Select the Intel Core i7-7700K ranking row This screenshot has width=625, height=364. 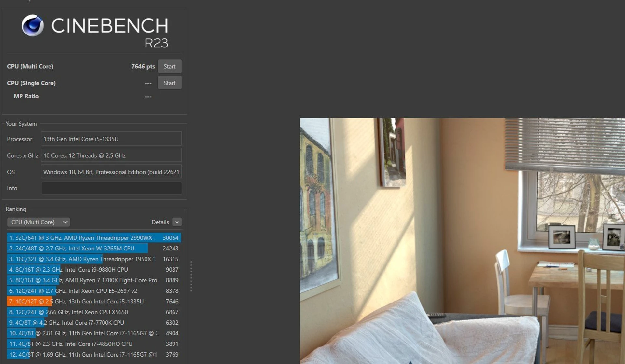click(x=94, y=323)
